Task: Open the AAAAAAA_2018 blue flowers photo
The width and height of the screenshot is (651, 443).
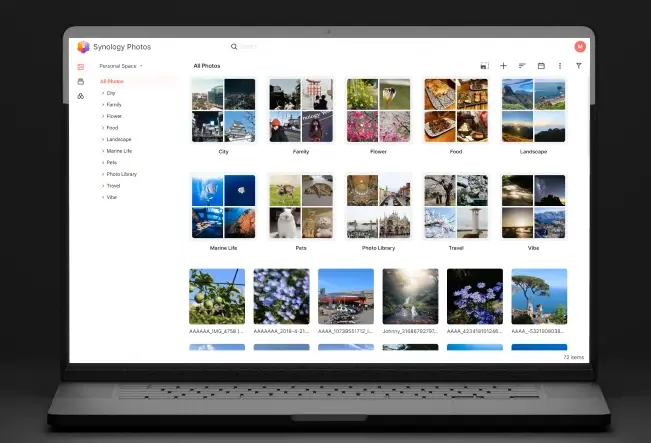Action: coord(281,296)
